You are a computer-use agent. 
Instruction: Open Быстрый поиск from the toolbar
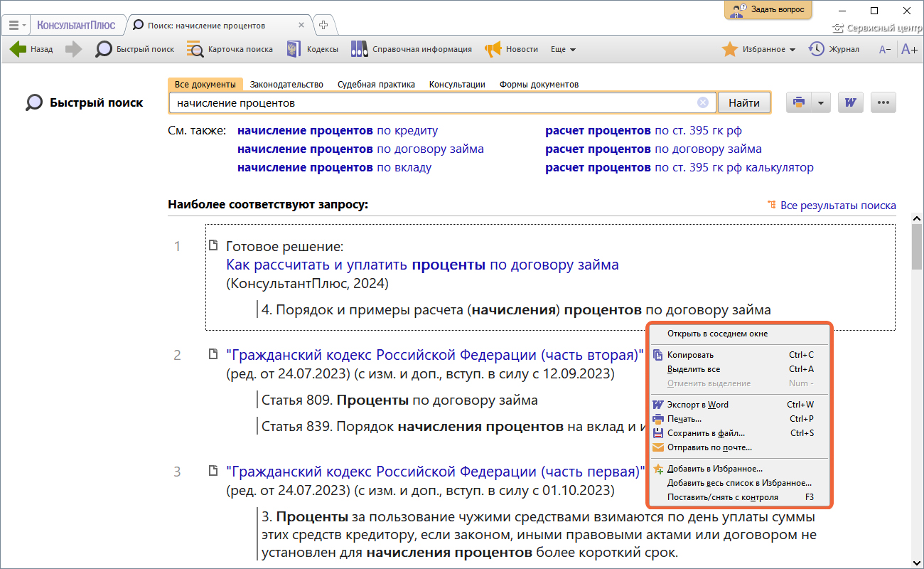point(135,49)
